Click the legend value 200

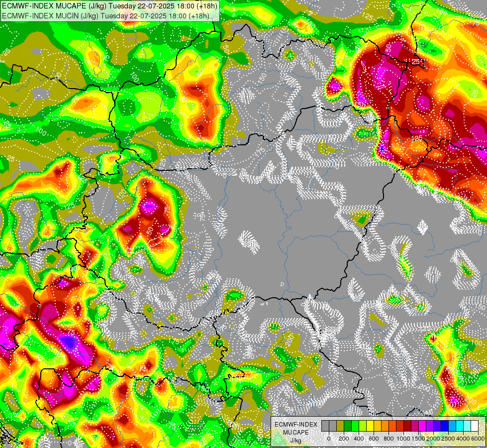click(344, 439)
